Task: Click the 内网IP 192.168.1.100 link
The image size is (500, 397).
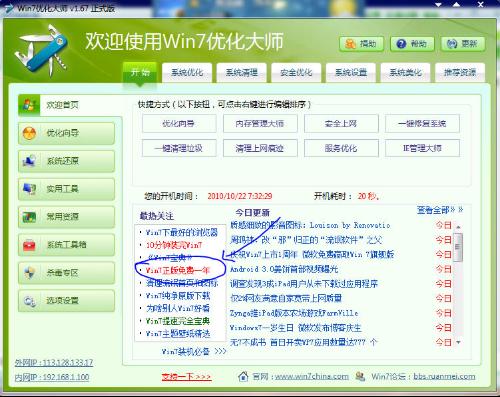Action: pyautogui.click(x=52, y=377)
